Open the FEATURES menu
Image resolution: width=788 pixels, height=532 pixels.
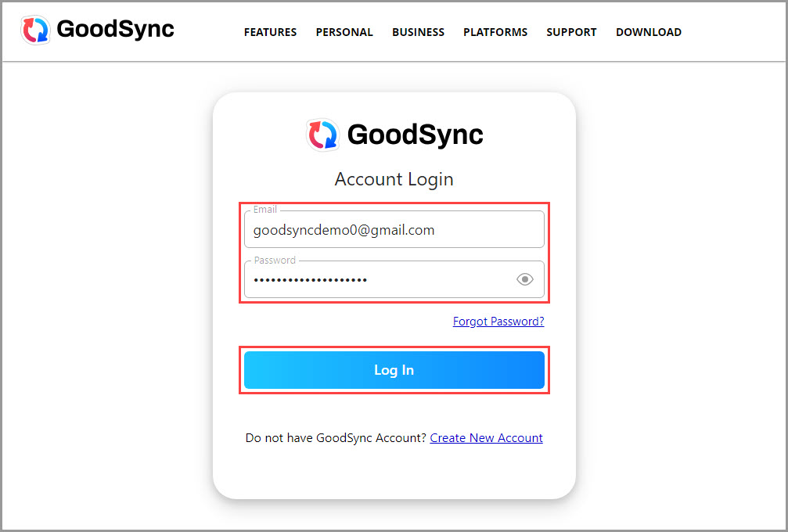tap(270, 32)
